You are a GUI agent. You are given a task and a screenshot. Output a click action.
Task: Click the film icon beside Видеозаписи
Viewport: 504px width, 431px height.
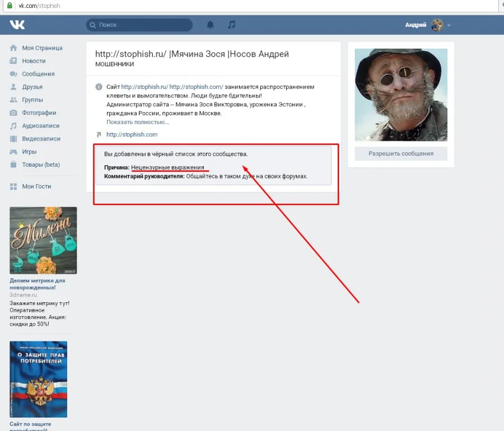(x=13, y=139)
